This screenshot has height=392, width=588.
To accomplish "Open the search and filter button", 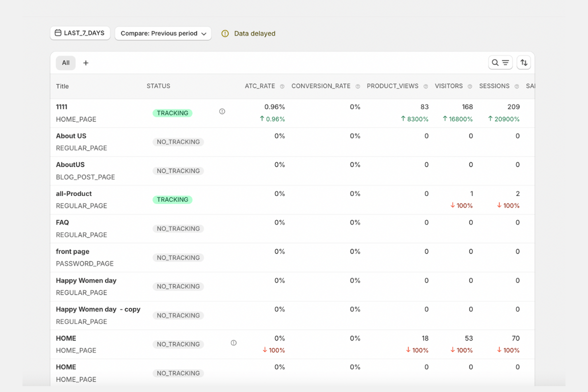I will pyautogui.click(x=500, y=62).
